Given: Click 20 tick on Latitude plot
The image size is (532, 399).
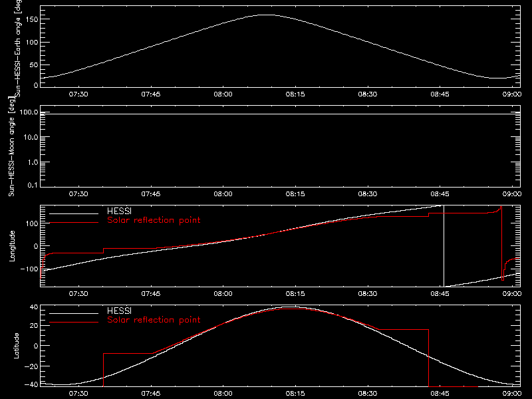Looking at the screenshot, I should pos(34,326).
